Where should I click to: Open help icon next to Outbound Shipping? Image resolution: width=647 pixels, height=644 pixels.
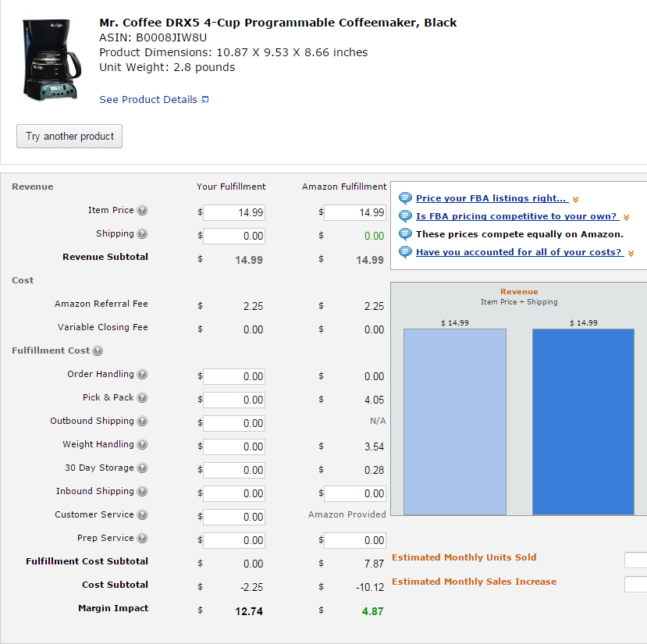pyautogui.click(x=142, y=421)
